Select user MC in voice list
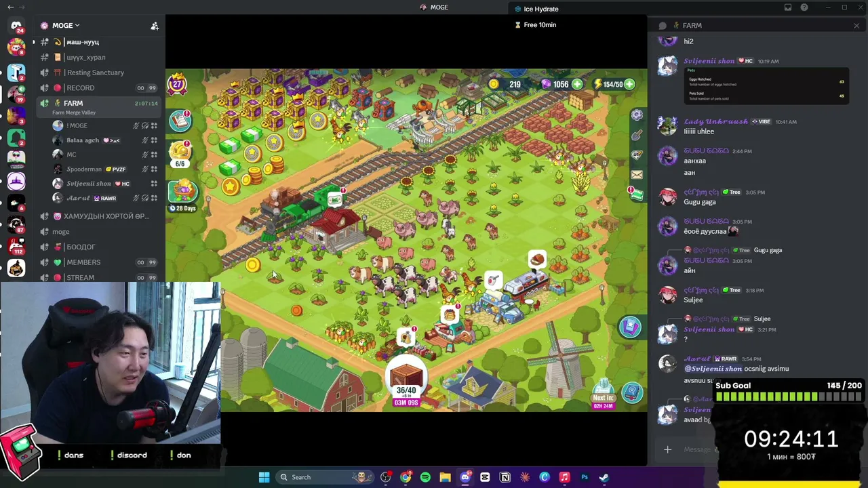This screenshot has width=868, height=488. [x=105, y=155]
